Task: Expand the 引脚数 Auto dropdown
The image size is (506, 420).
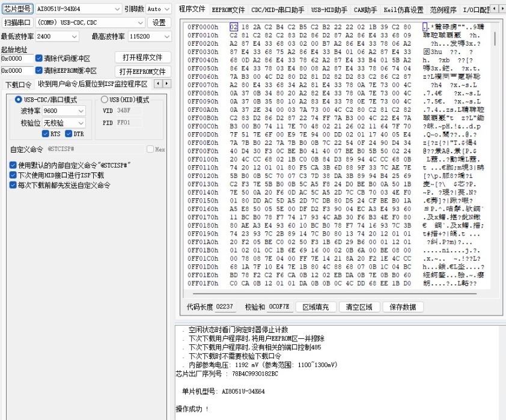Action: point(159,9)
